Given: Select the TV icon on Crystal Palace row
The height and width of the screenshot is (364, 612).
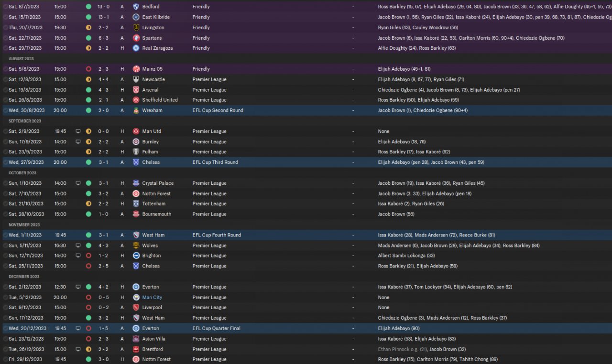Looking at the screenshot, I should [78, 183].
